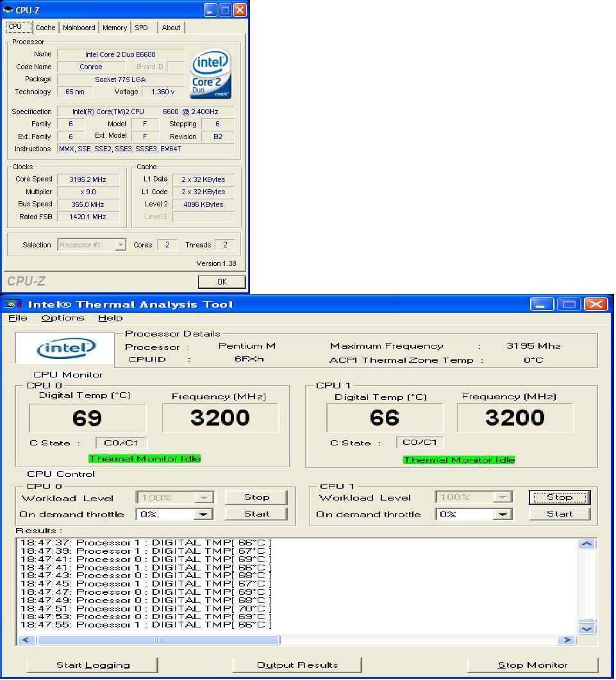Screen dimensions: 616x680
Task: Click results list scroll down arrow
Action: [x=587, y=629]
